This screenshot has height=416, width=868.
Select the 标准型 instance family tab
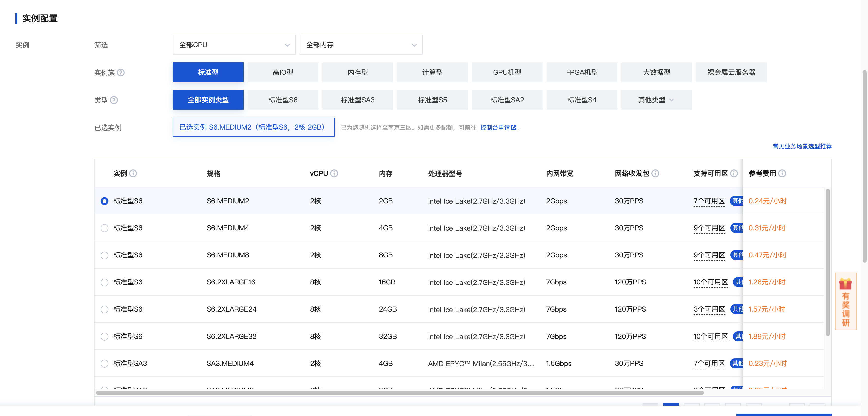pyautogui.click(x=208, y=72)
